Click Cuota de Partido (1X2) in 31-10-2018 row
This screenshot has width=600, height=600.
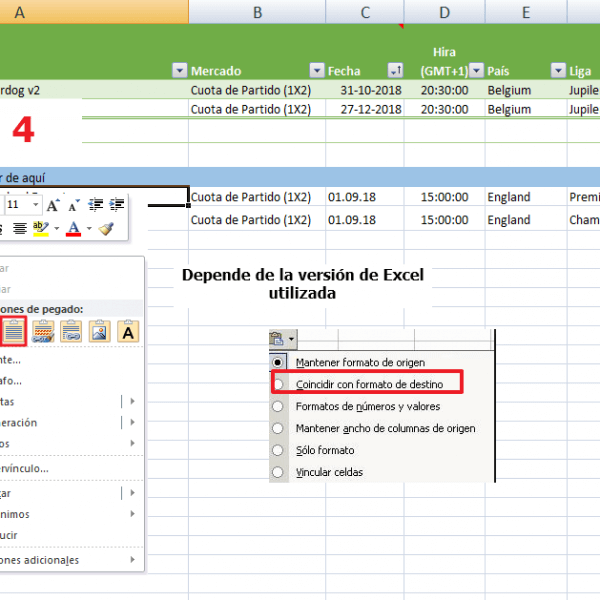coord(257,90)
